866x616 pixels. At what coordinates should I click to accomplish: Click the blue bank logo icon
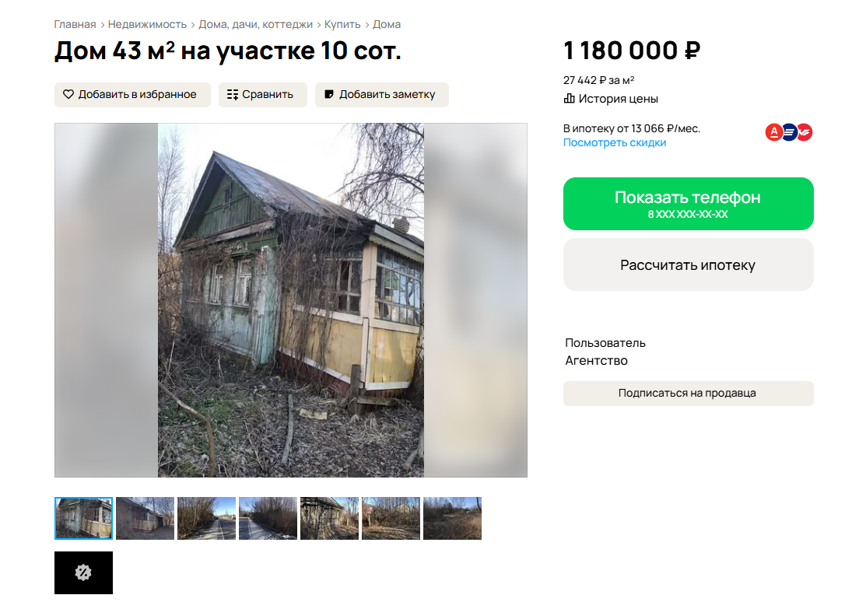coord(789,132)
